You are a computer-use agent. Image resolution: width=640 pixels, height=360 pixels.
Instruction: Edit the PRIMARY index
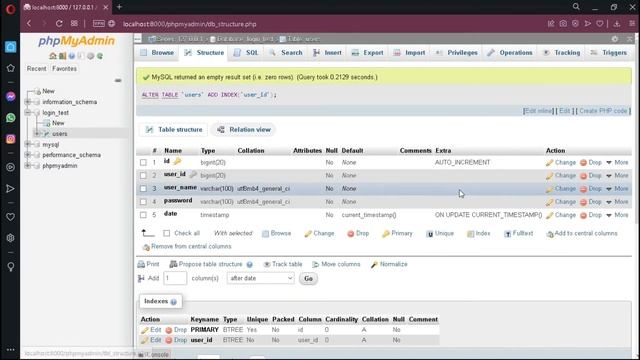click(151, 330)
